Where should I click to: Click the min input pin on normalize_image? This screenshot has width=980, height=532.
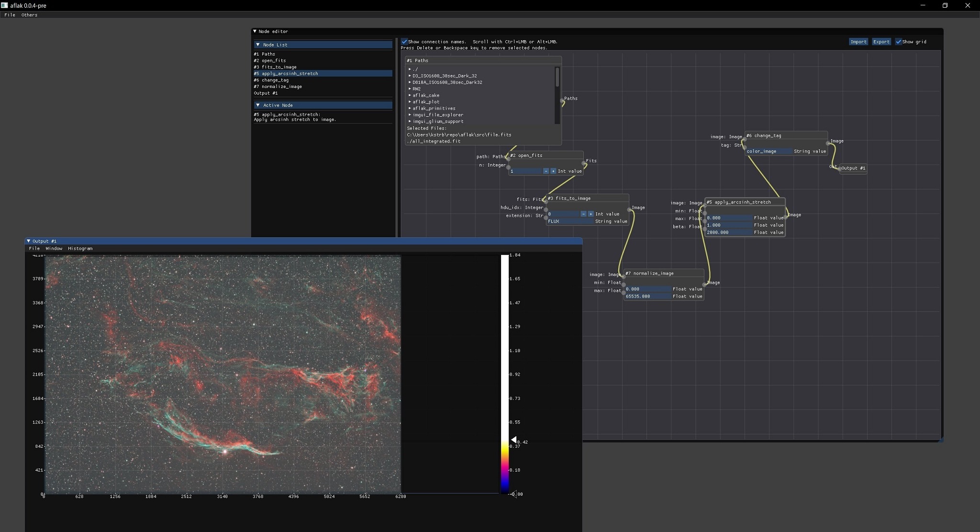[x=624, y=285]
